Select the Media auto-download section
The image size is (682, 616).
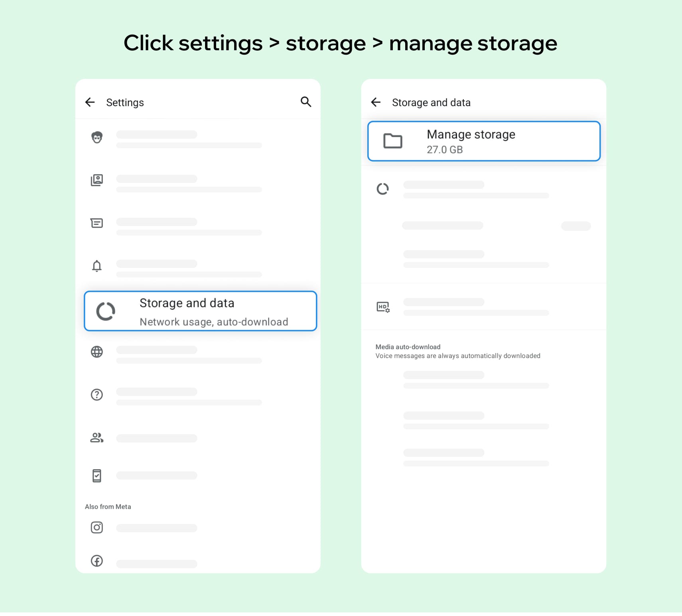[457, 351]
